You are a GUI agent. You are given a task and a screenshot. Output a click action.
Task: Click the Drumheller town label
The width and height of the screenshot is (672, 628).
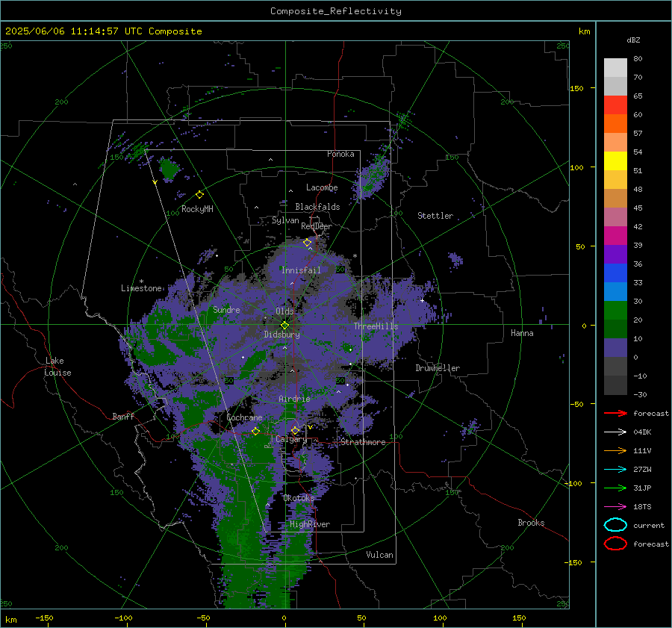[x=438, y=368]
